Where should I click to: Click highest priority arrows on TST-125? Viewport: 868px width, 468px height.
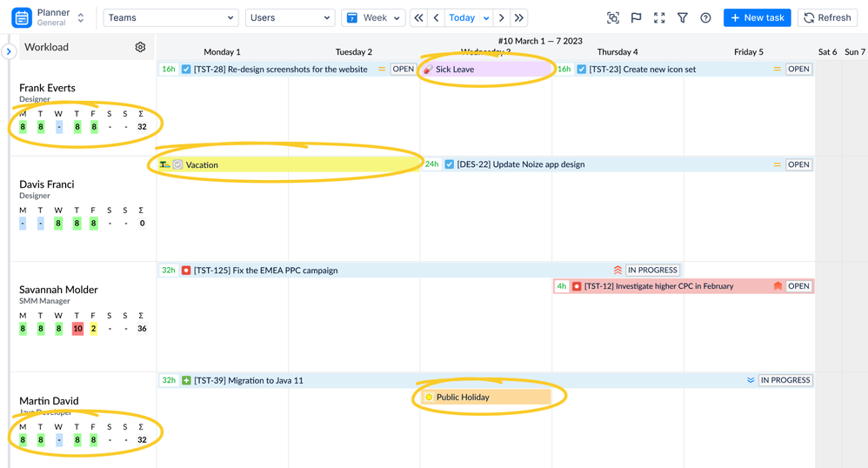(x=618, y=271)
